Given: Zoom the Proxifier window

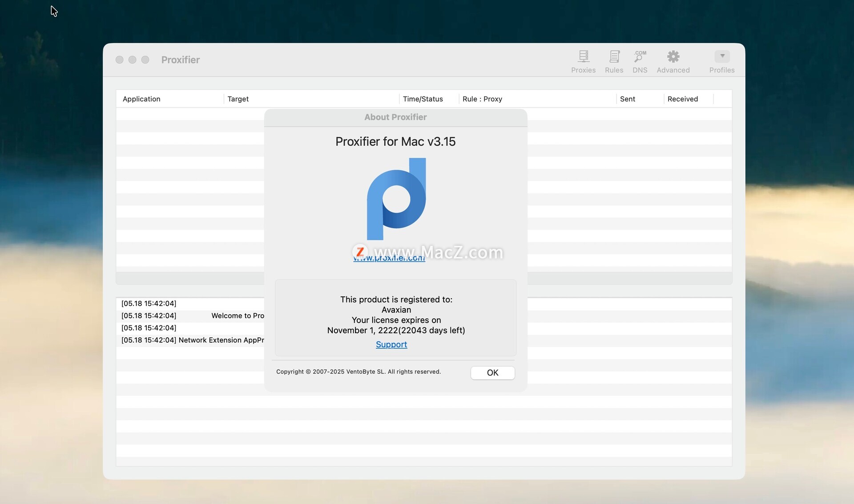Looking at the screenshot, I should click(x=145, y=60).
